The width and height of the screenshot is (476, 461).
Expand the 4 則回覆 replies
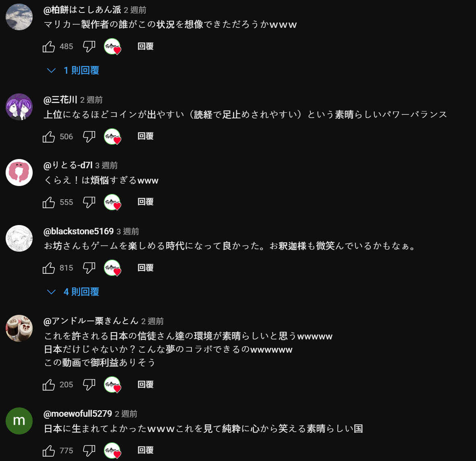click(73, 292)
